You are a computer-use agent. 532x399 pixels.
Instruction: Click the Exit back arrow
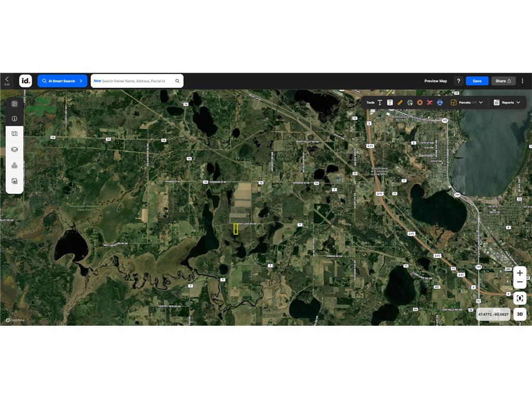tap(7, 81)
